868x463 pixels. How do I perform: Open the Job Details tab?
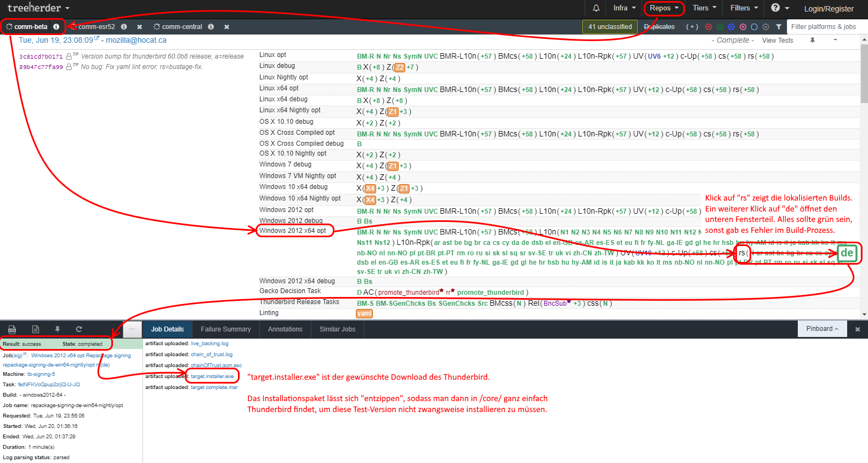[167, 329]
